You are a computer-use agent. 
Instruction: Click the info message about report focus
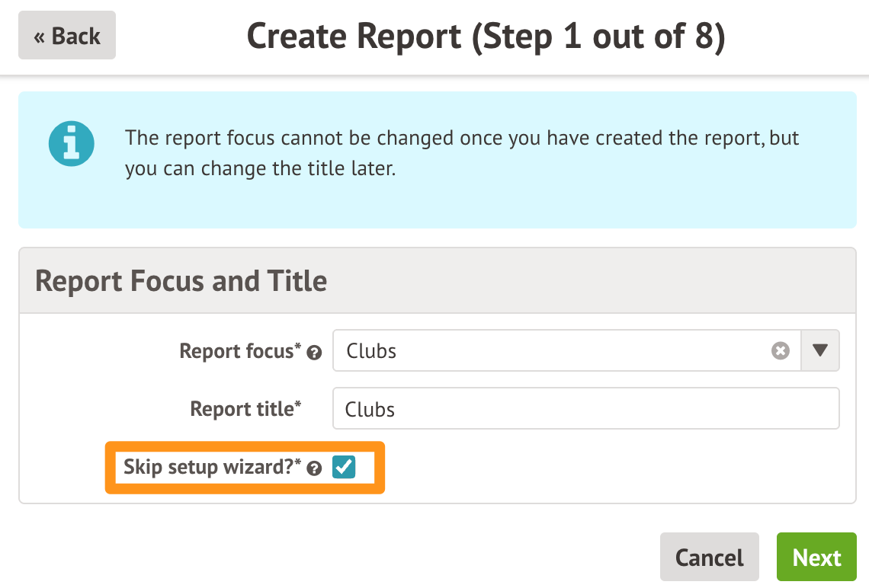(x=461, y=153)
